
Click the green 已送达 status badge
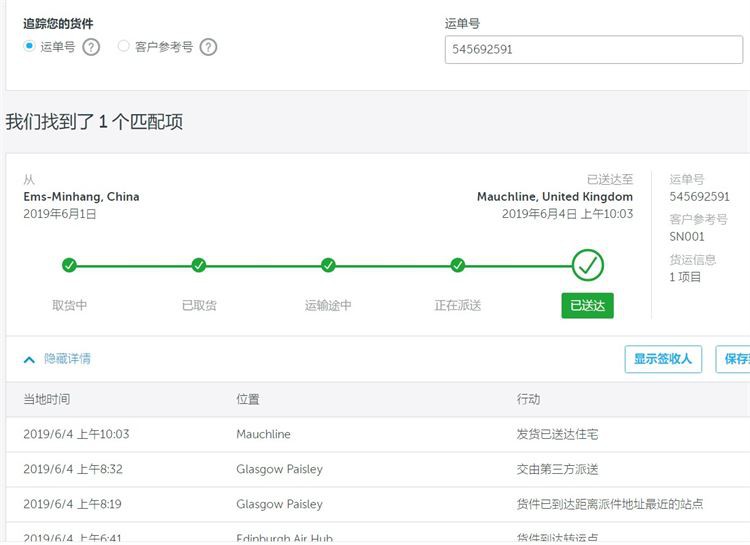pos(587,306)
